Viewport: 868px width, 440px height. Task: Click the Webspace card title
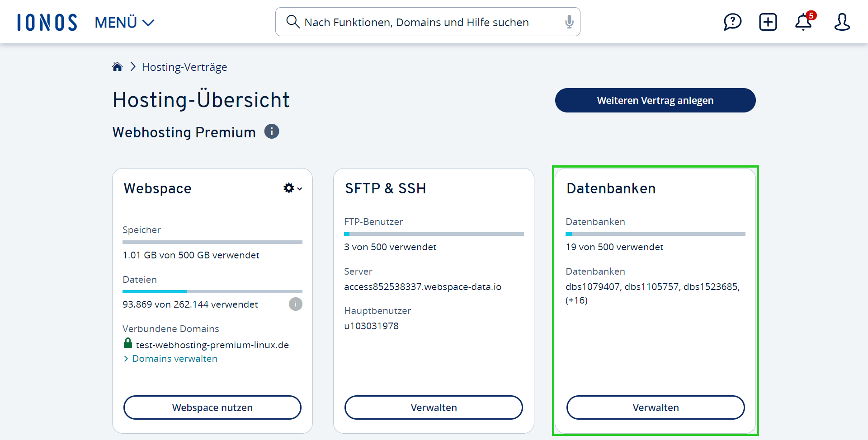point(157,188)
